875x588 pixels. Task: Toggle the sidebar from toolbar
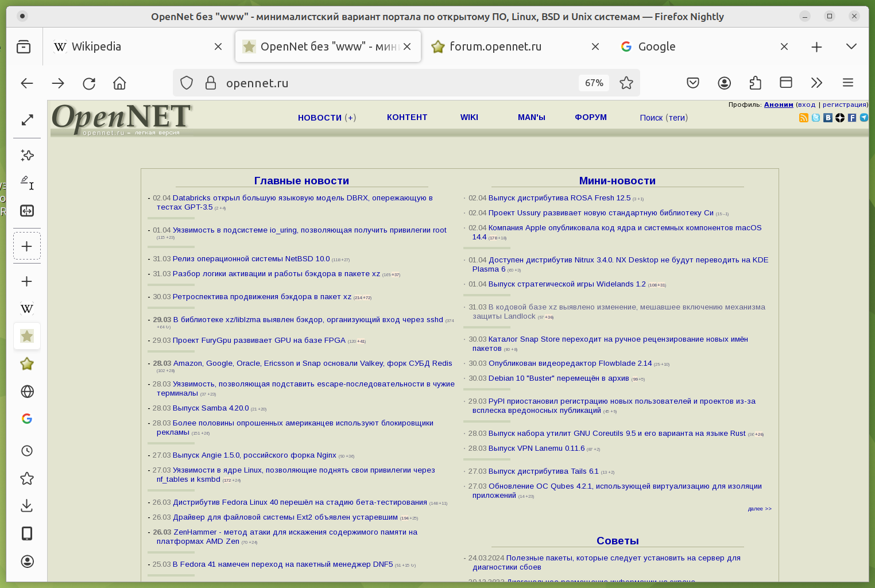(x=786, y=83)
